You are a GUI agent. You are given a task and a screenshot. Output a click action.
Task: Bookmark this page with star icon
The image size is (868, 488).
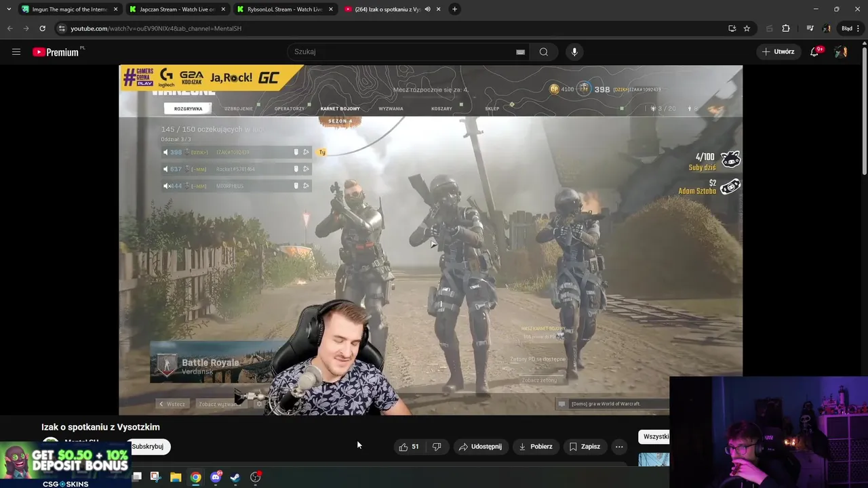click(x=747, y=28)
